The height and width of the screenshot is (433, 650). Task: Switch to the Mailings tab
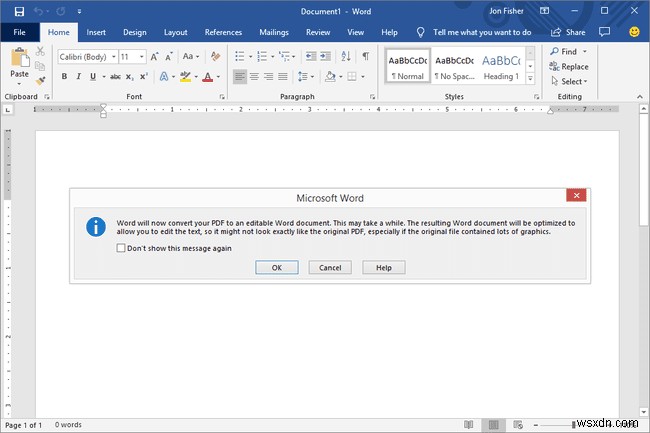point(274,32)
